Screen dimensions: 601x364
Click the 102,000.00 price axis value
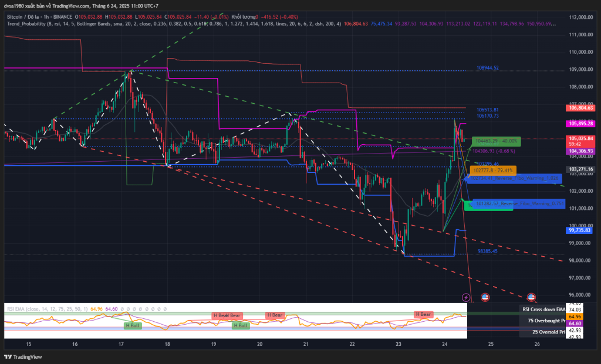581,191
